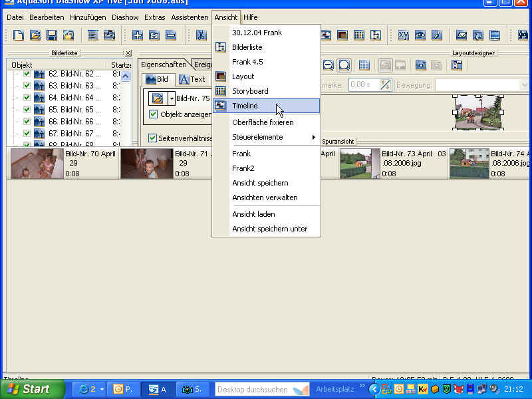This screenshot has width=532, height=399.
Task: Open dropdown arrow beside image folder button
Action: 171,98
